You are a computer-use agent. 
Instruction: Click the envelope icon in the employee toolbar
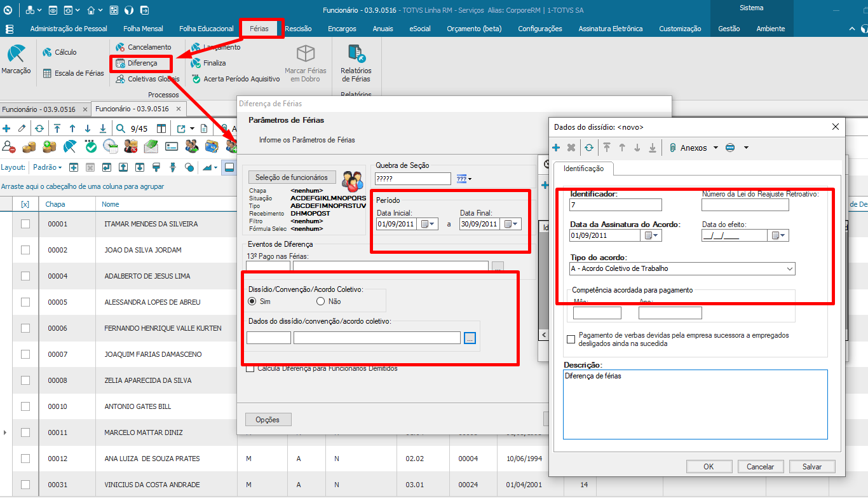[x=151, y=147]
